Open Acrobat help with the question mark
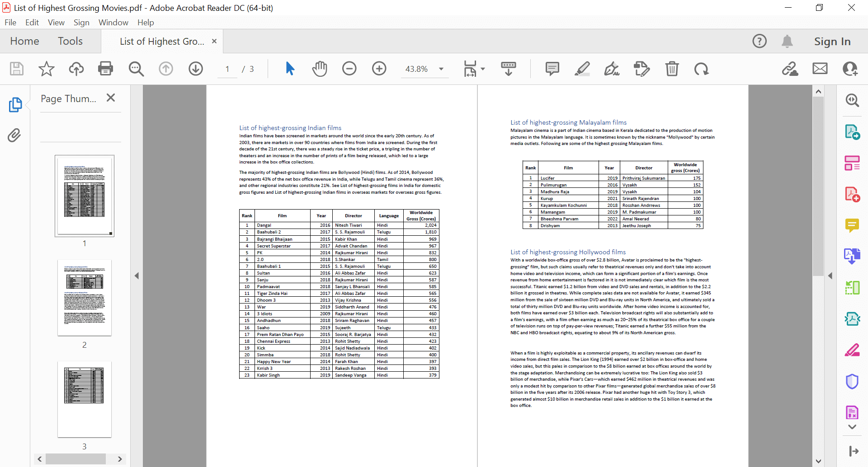 click(x=759, y=41)
